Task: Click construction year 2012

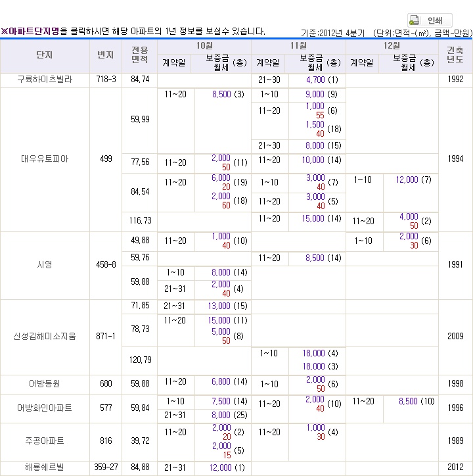Action: 455,467
